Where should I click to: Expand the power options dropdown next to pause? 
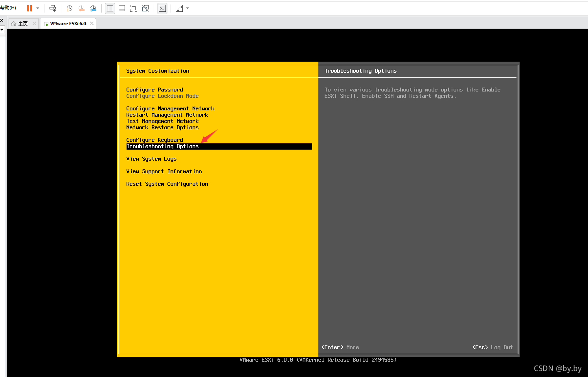click(x=38, y=8)
